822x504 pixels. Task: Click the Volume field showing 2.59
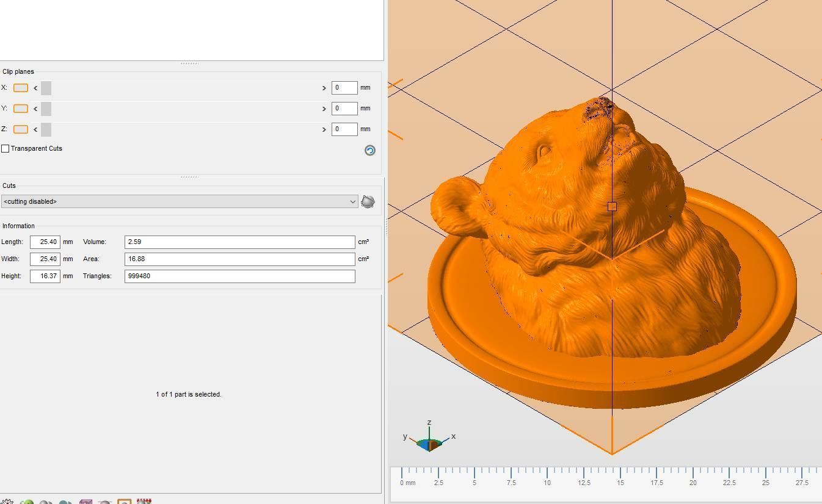pos(240,242)
